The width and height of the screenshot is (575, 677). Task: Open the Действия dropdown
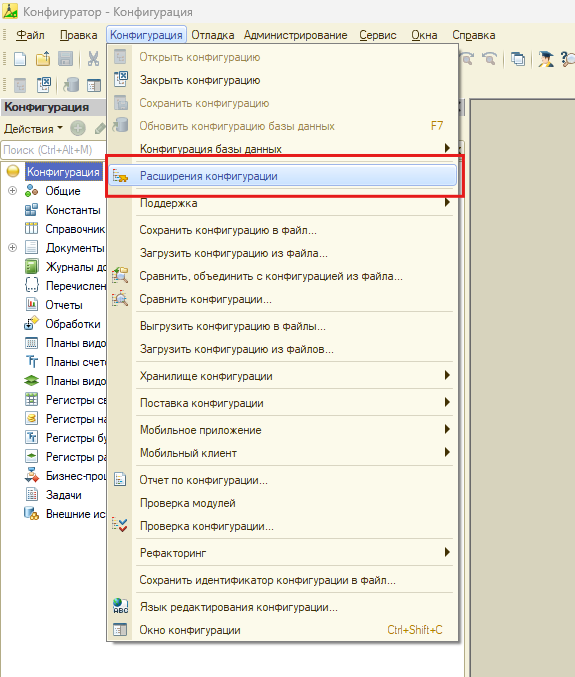33,129
